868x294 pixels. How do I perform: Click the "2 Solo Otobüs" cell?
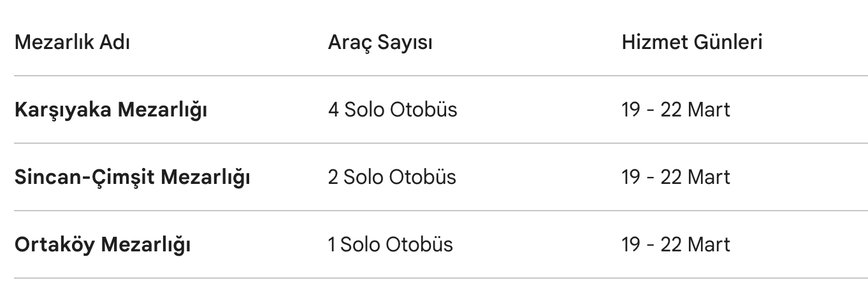click(x=392, y=178)
